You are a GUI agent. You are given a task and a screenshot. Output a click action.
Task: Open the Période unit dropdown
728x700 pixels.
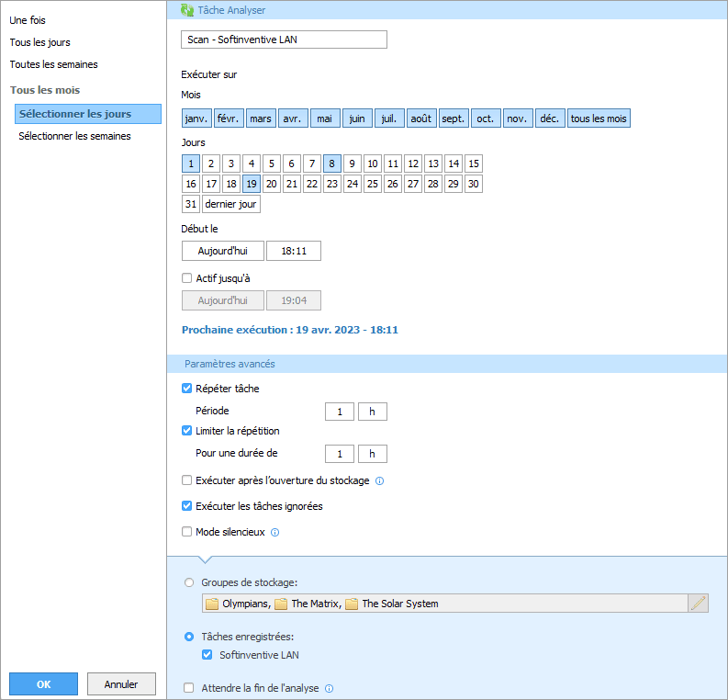[x=372, y=412]
